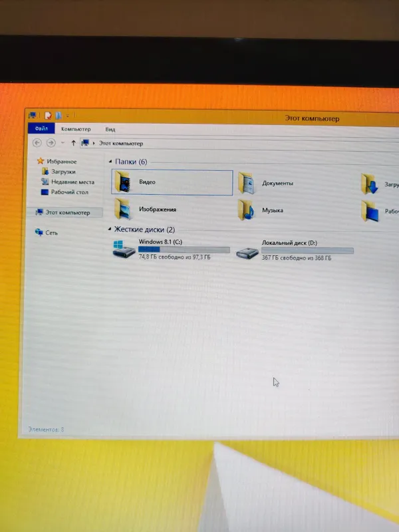Click the D: drive usage bar

coord(307,251)
